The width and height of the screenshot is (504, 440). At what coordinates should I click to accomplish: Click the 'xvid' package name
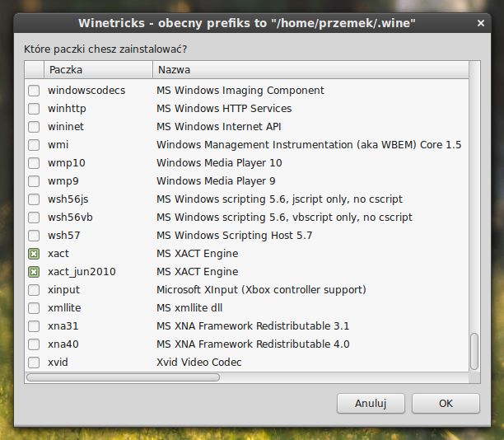(58, 363)
